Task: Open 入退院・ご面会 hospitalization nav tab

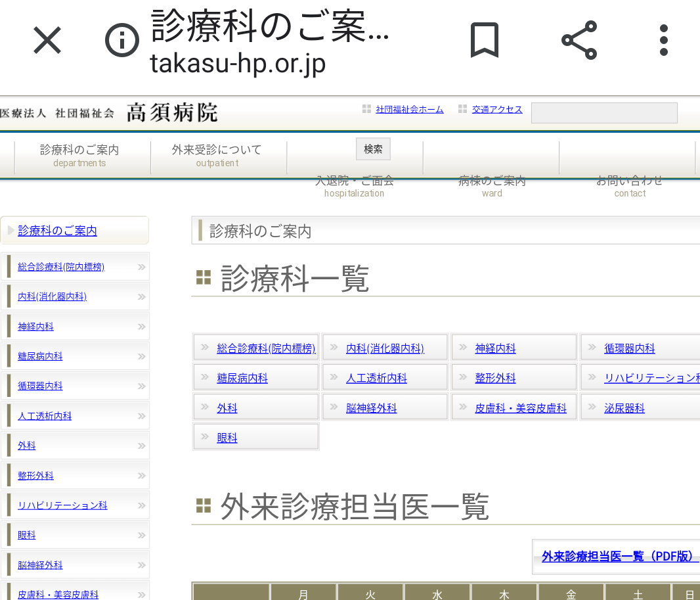Action: (355, 187)
